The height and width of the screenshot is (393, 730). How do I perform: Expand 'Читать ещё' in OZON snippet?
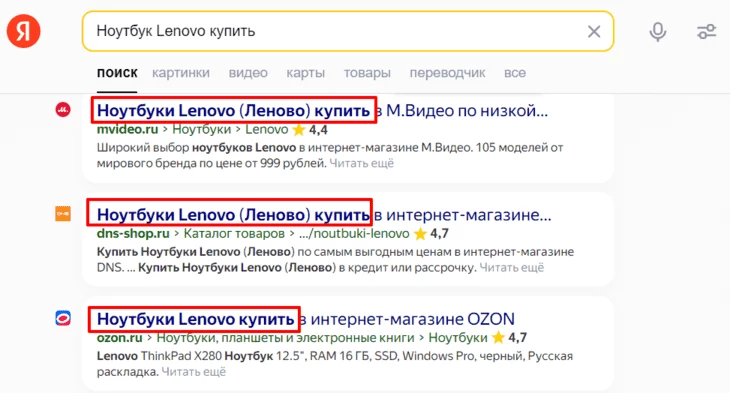pos(194,372)
